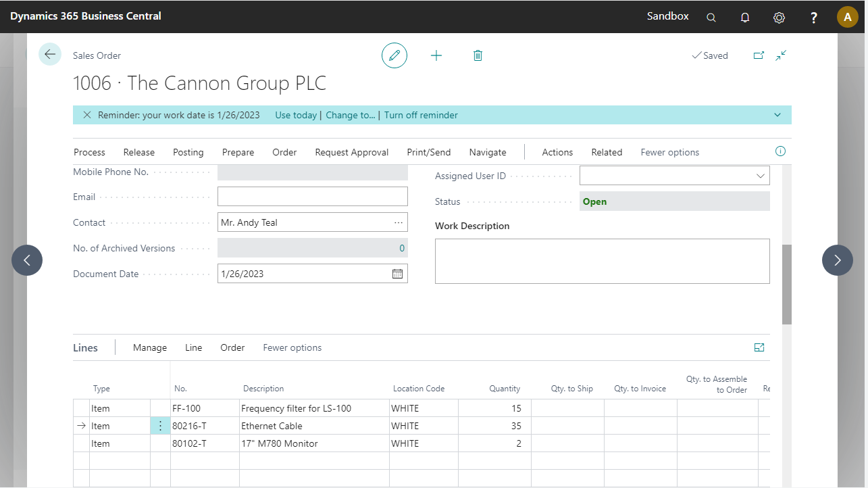Click the trash can delete icon

click(478, 55)
